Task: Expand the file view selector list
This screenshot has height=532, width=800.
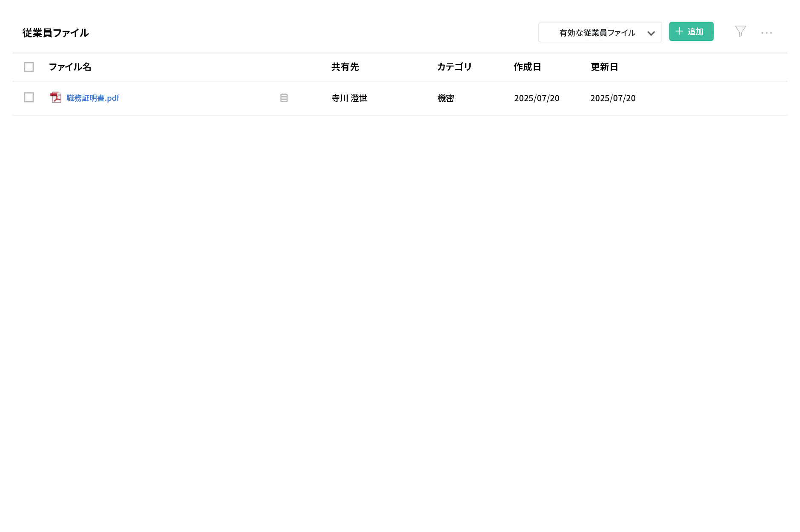Action: [600, 32]
